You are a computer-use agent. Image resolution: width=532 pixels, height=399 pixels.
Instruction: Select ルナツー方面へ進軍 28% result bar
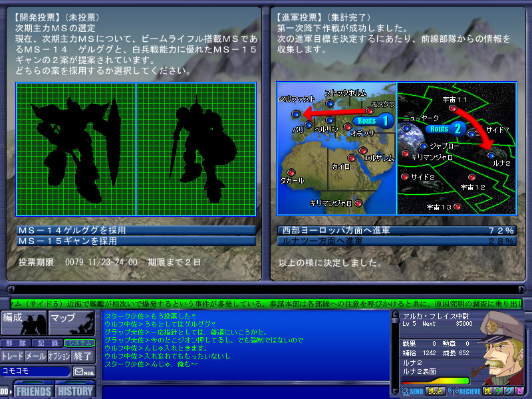397,241
